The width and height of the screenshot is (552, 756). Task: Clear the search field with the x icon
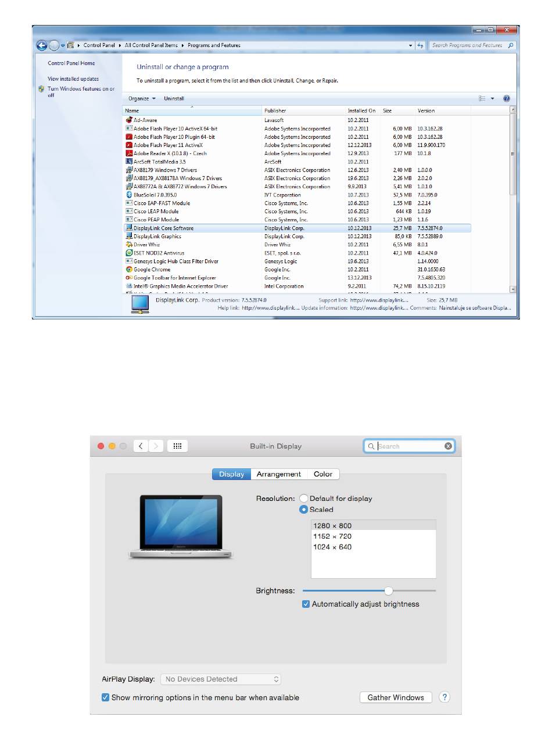click(x=448, y=446)
